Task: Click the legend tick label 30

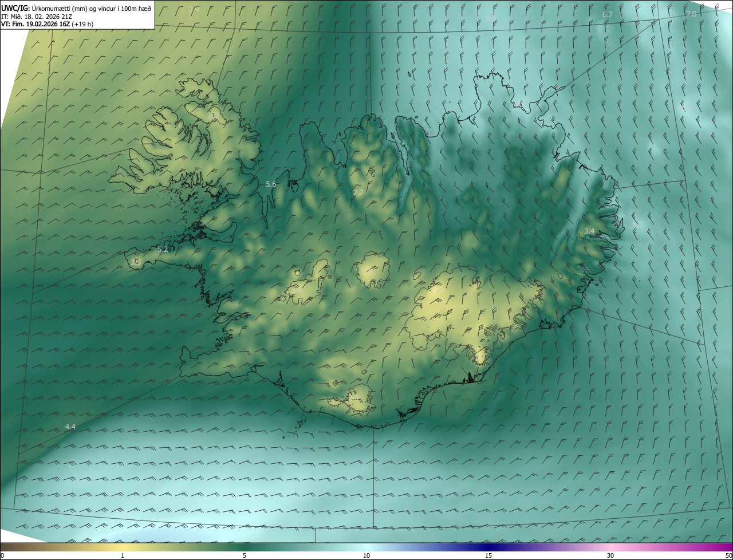Action: pyautogui.click(x=610, y=555)
